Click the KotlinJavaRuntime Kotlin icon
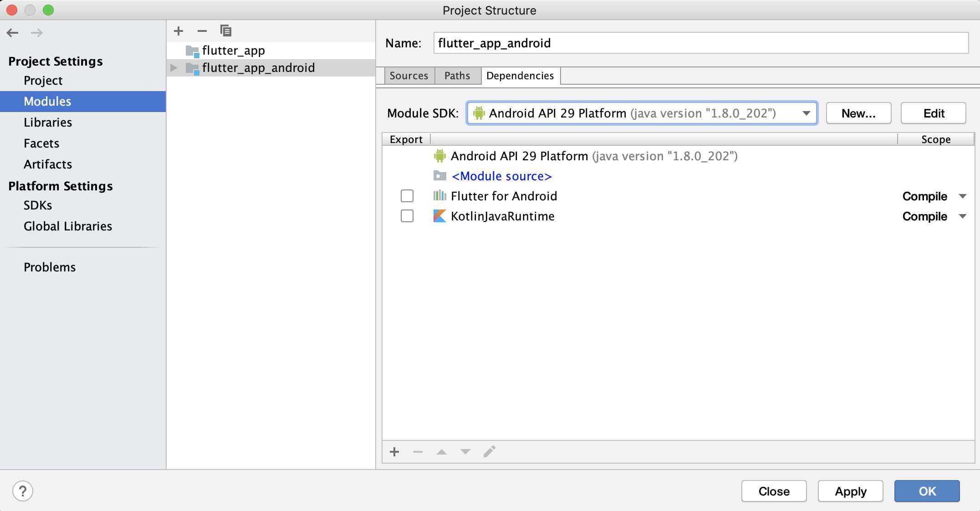Viewport: 980px width, 511px height. pos(439,216)
